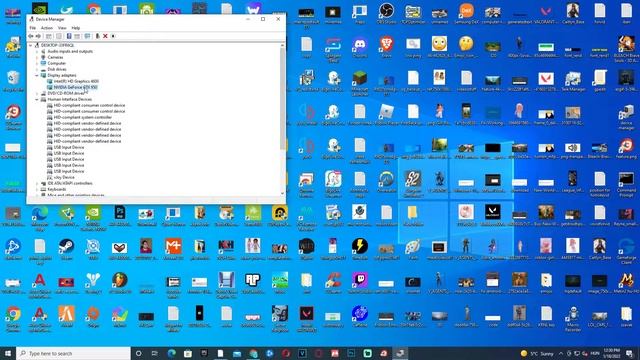The height and width of the screenshot is (360, 640).
Task: Click the scrollbar down arrow in Device Manager
Action: (282, 193)
